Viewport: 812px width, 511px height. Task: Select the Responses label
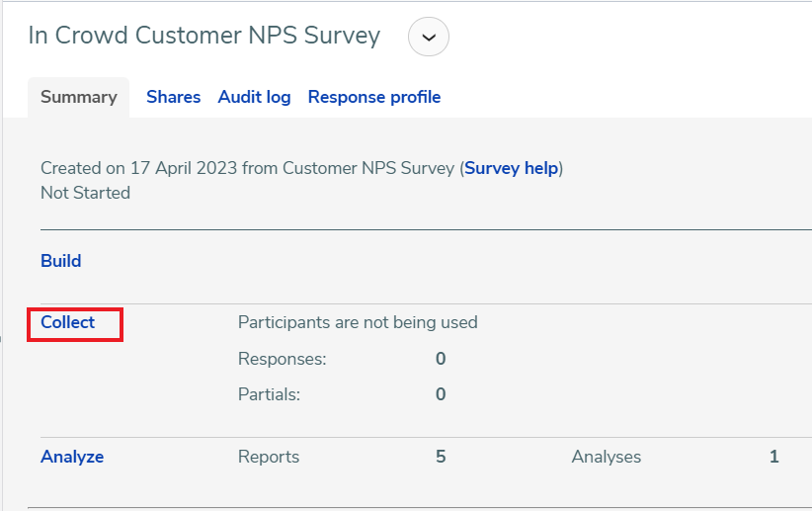click(283, 359)
